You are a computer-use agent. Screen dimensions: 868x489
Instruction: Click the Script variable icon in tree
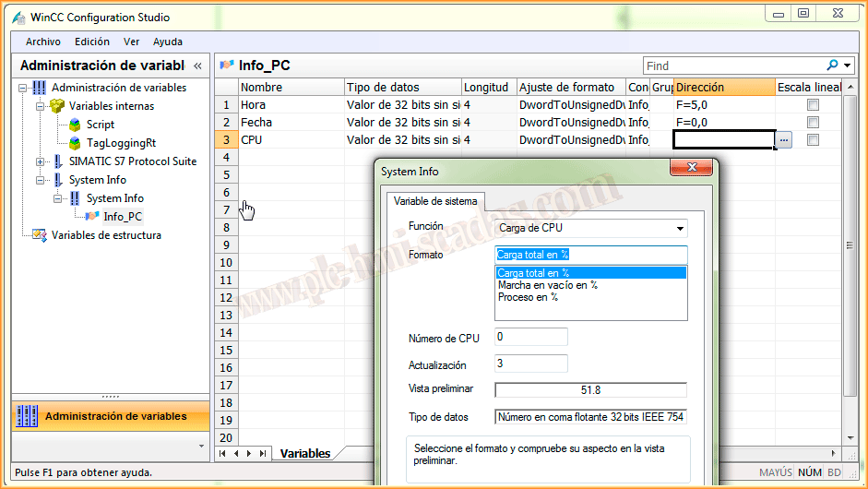pyautogui.click(x=75, y=125)
